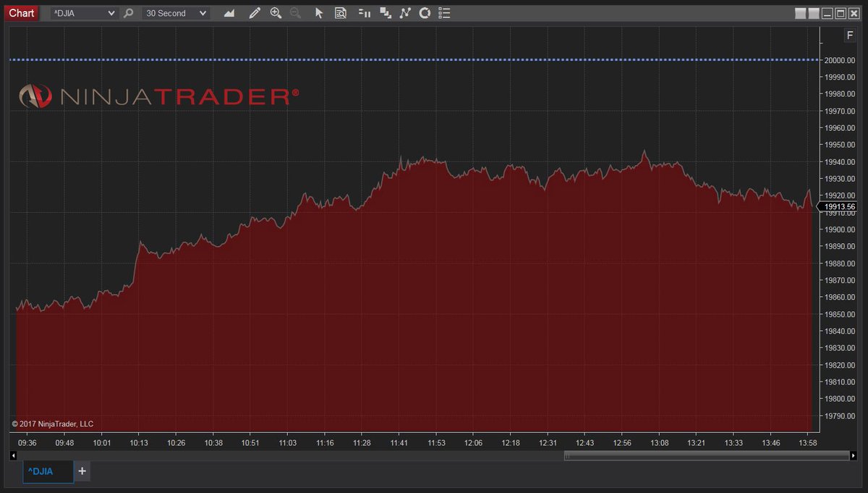The height and width of the screenshot is (493, 868).
Task: Click the 13:58 time axis label
Action: click(809, 442)
